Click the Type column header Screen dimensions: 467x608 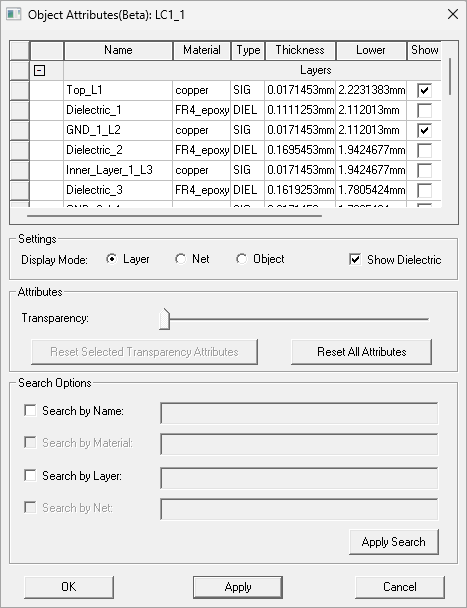coord(248,50)
